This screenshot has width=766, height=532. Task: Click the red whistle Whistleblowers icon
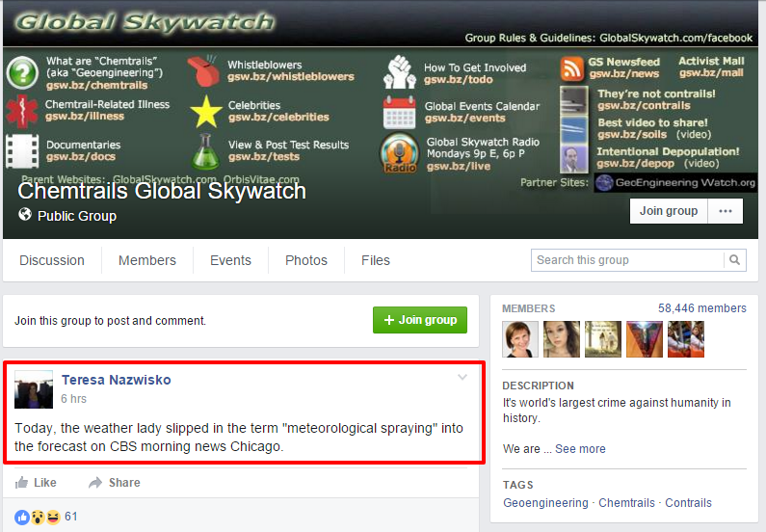[203, 71]
